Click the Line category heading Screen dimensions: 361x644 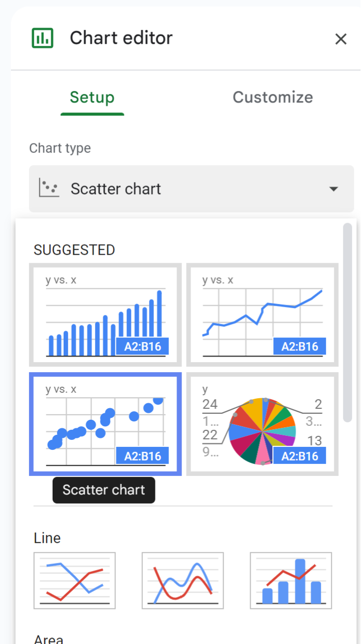(x=47, y=538)
